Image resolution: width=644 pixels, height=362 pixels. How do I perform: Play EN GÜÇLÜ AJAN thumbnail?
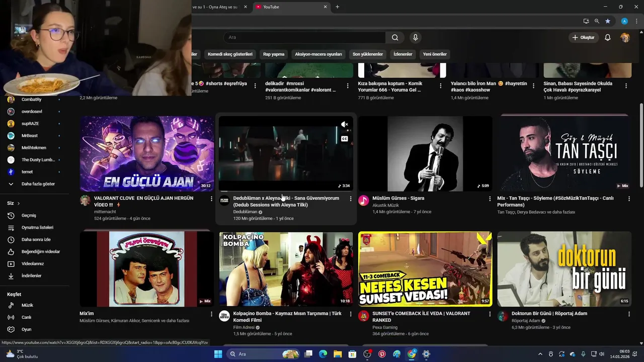tap(147, 153)
